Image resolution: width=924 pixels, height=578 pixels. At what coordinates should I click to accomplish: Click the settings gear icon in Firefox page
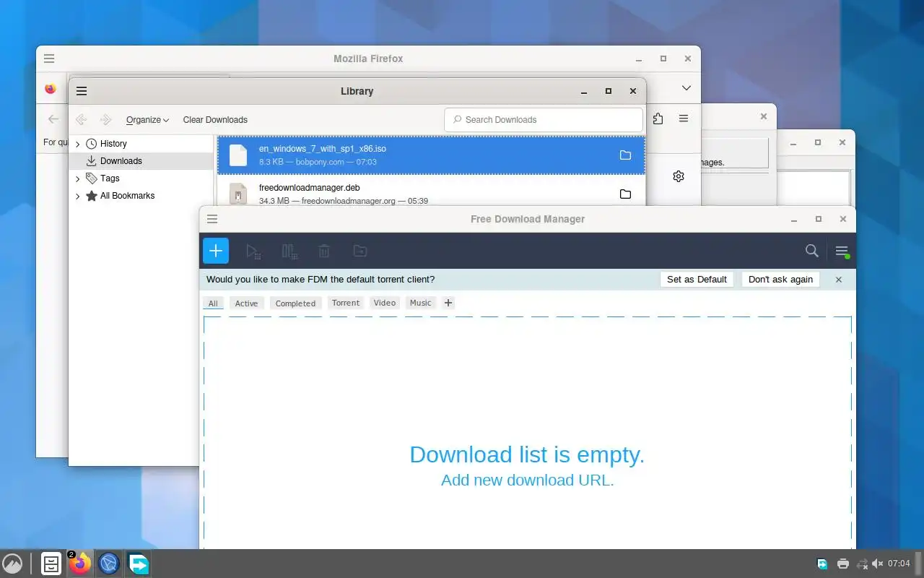coord(679,176)
